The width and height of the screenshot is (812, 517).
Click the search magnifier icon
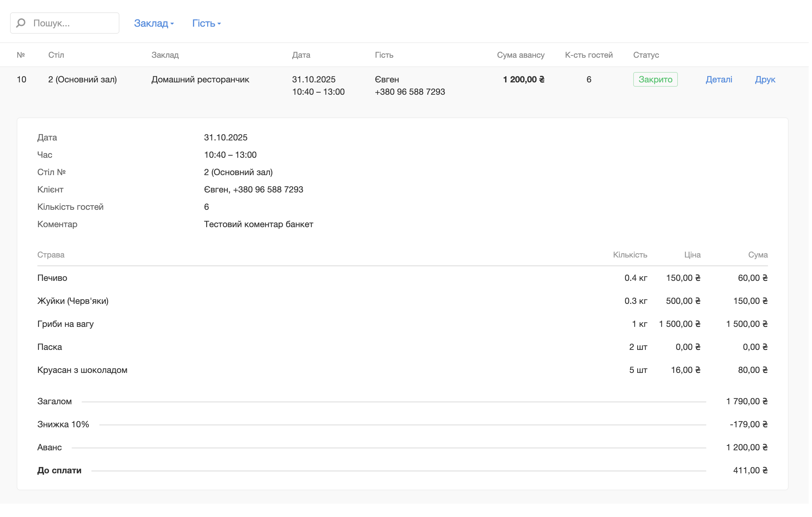[x=21, y=23]
